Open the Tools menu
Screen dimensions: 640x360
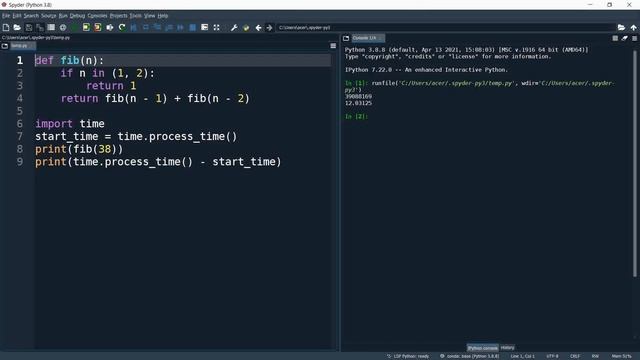[136, 16]
